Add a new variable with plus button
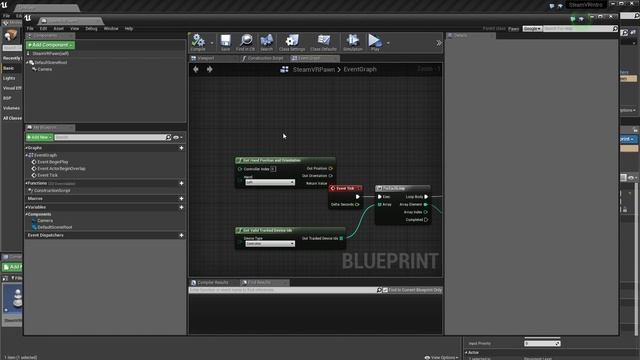Viewport: 640px width, 360px height. 181,207
